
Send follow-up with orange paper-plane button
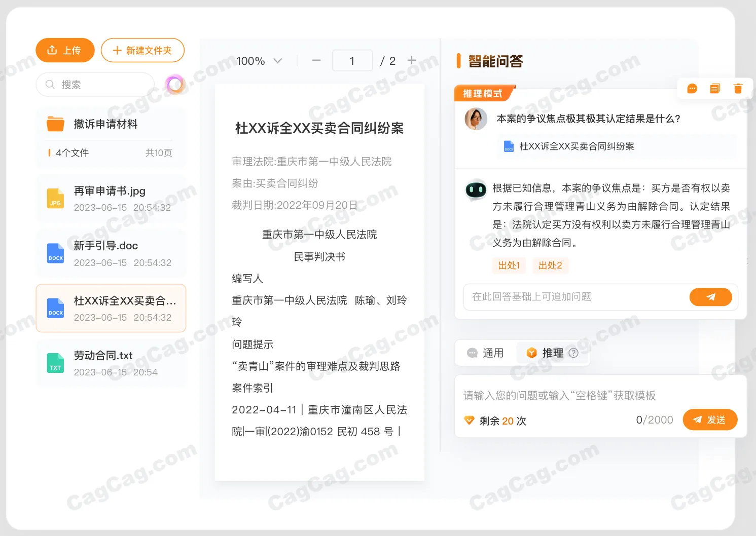point(710,297)
